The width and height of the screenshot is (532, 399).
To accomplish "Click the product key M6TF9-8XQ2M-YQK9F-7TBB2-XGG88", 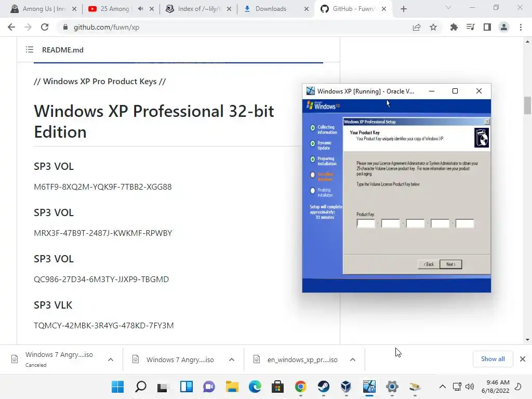I will point(103,187).
